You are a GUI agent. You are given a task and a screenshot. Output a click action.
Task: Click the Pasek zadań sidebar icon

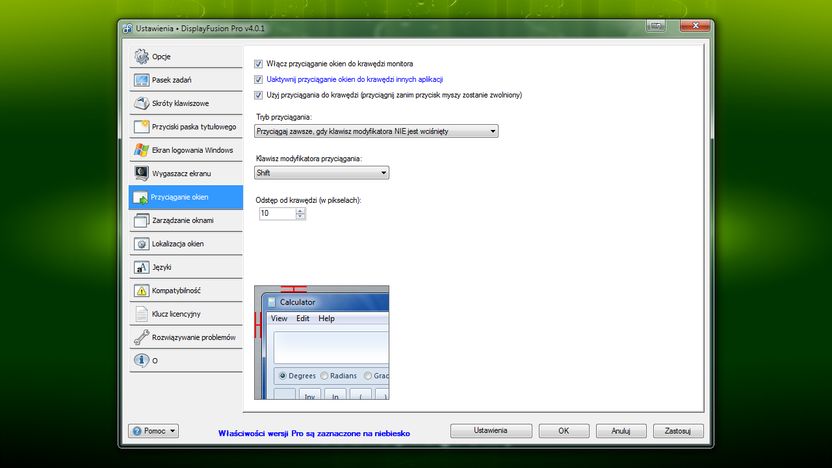tap(141, 80)
